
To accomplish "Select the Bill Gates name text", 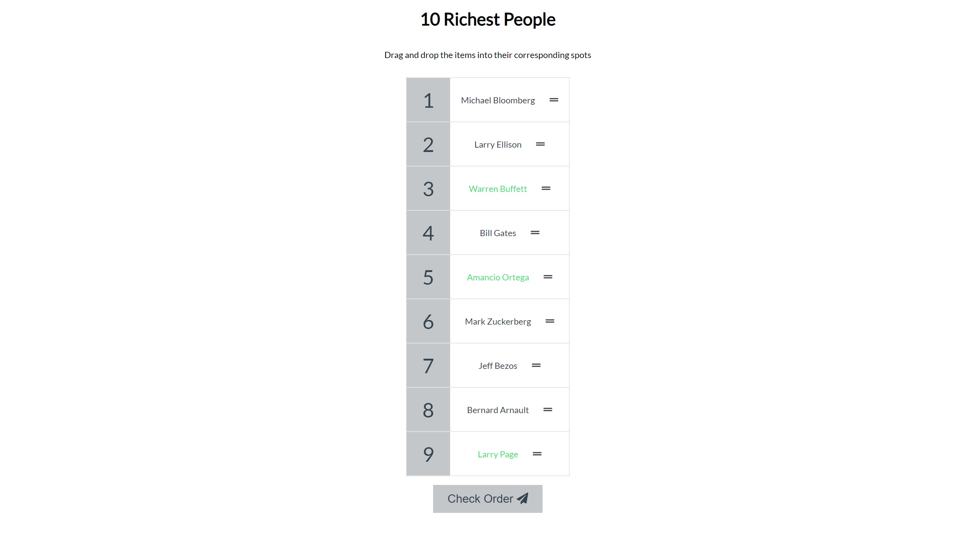I will tap(497, 233).
